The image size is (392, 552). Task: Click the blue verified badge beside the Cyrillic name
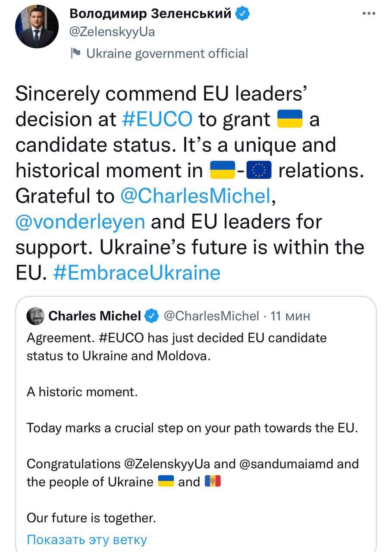[243, 14]
